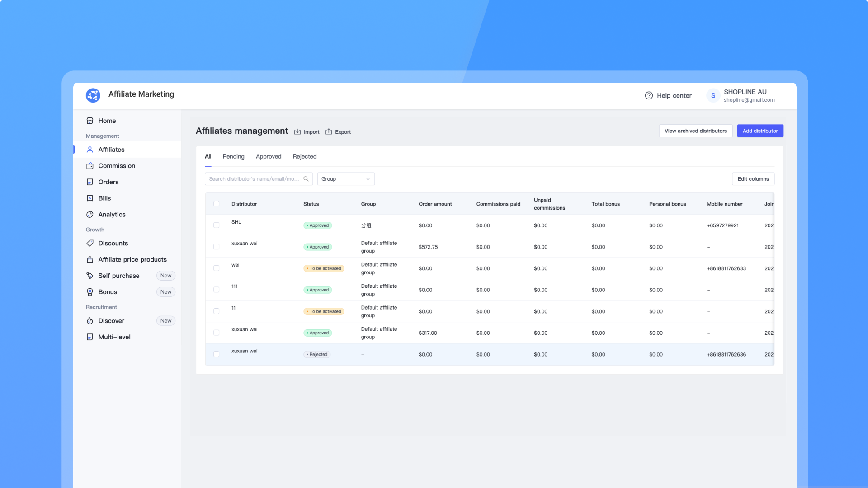The height and width of the screenshot is (488, 868).
Task: Click the search magnifier icon in distributor search
Action: click(x=306, y=179)
